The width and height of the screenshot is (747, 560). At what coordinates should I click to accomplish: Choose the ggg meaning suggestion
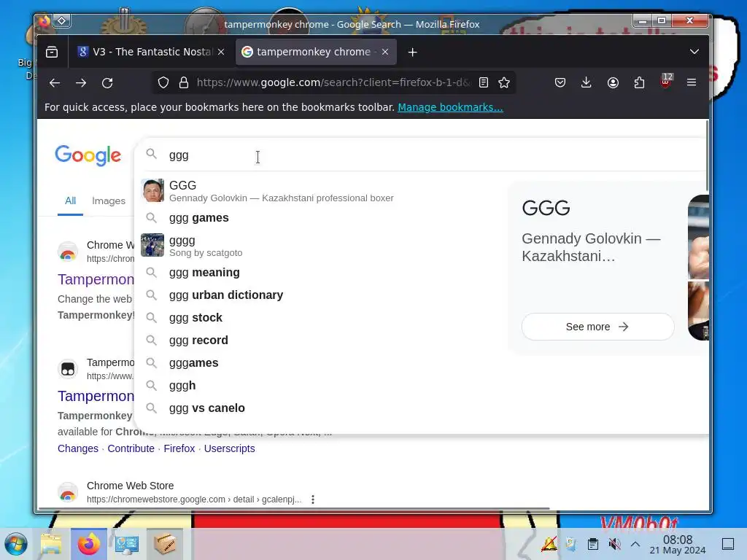[x=320, y=273]
